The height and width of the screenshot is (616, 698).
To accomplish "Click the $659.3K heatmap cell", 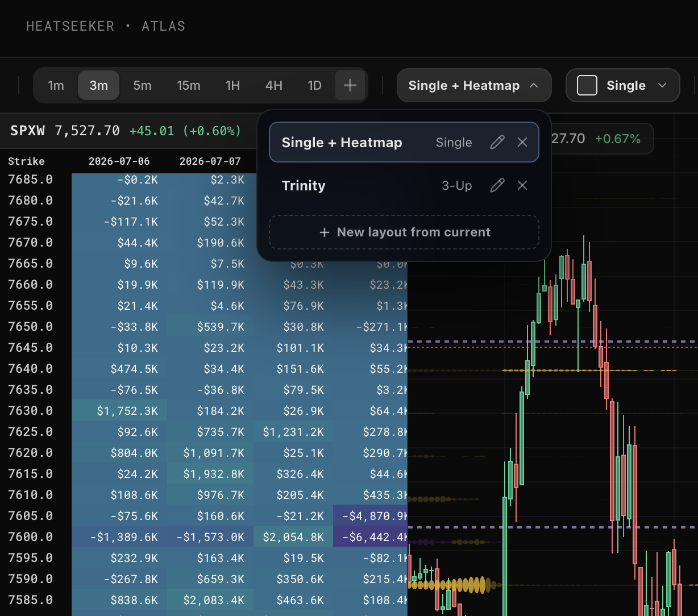I will pyautogui.click(x=210, y=578).
